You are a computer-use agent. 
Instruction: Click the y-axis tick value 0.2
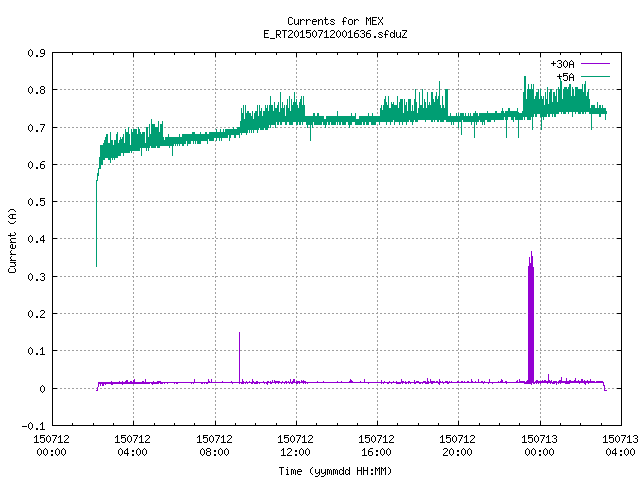click(36, 313)
